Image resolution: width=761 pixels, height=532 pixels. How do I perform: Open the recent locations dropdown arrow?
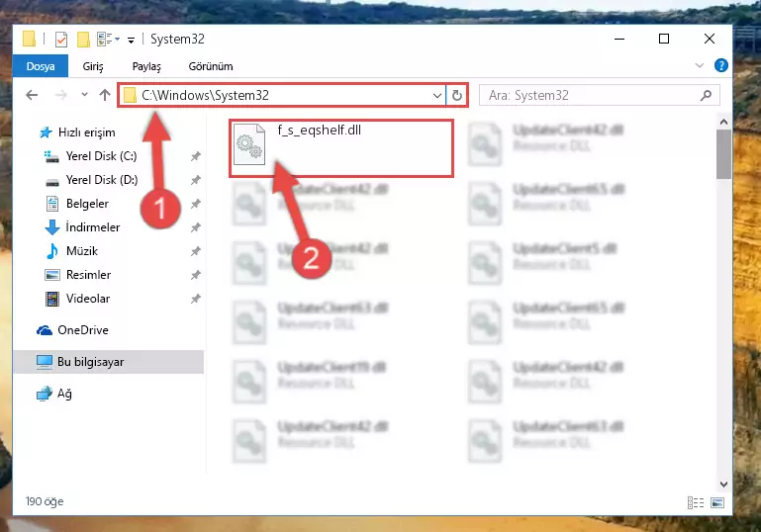click(x=84, y=95)
